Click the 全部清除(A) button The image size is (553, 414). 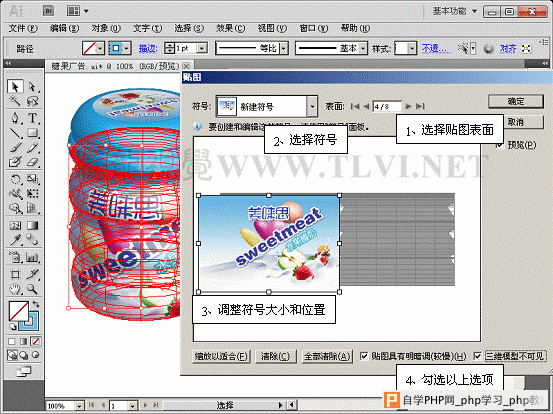coord(327,356)
